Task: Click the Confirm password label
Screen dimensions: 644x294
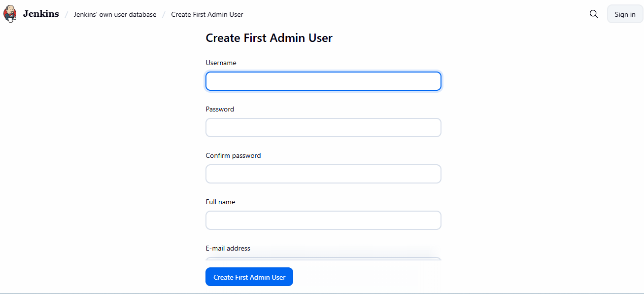Action: 233,156
